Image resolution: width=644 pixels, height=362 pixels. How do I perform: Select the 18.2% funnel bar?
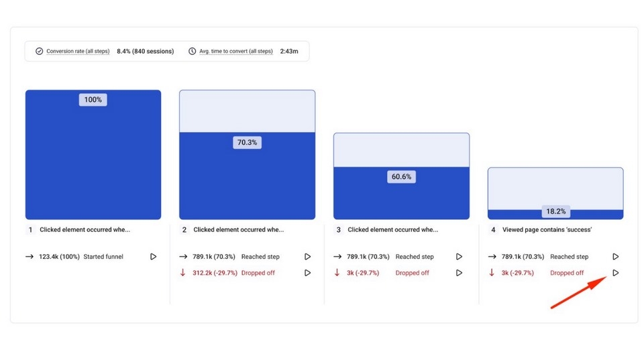pos(555,215)
